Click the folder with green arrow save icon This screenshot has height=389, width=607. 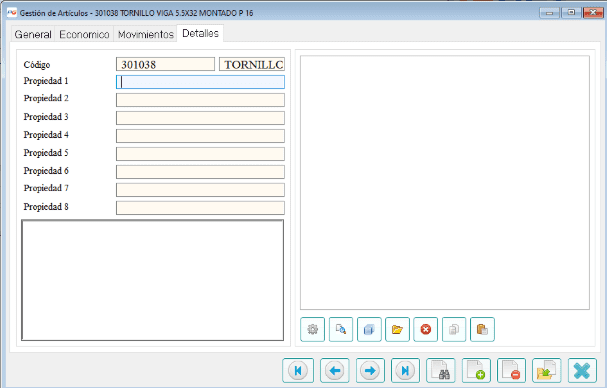547,370
